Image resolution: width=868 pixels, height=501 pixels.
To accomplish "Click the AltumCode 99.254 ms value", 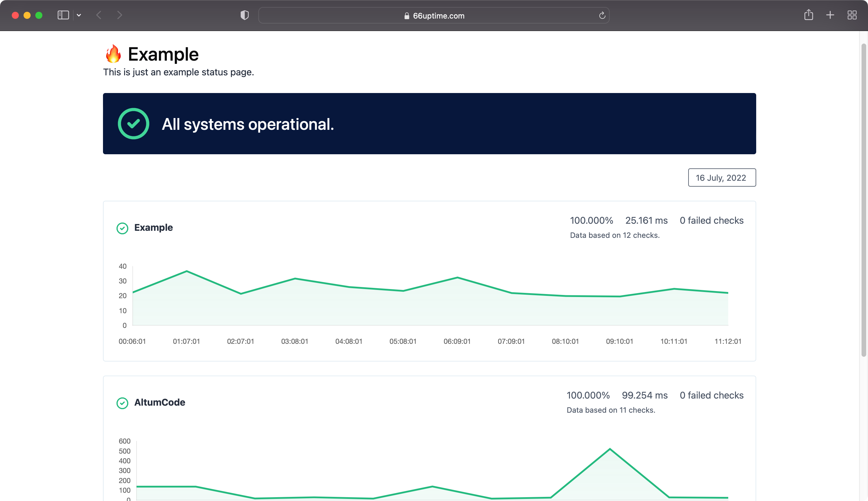I will pyautogui.click(x=644, y=395).
